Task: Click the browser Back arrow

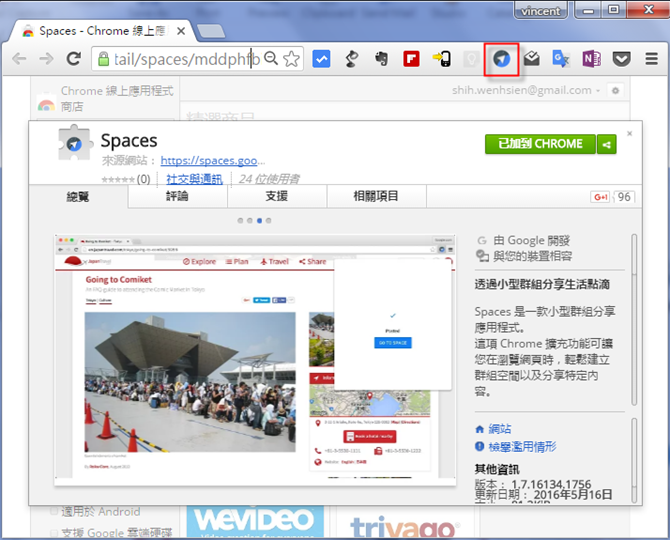Action: tap(19, 59)
